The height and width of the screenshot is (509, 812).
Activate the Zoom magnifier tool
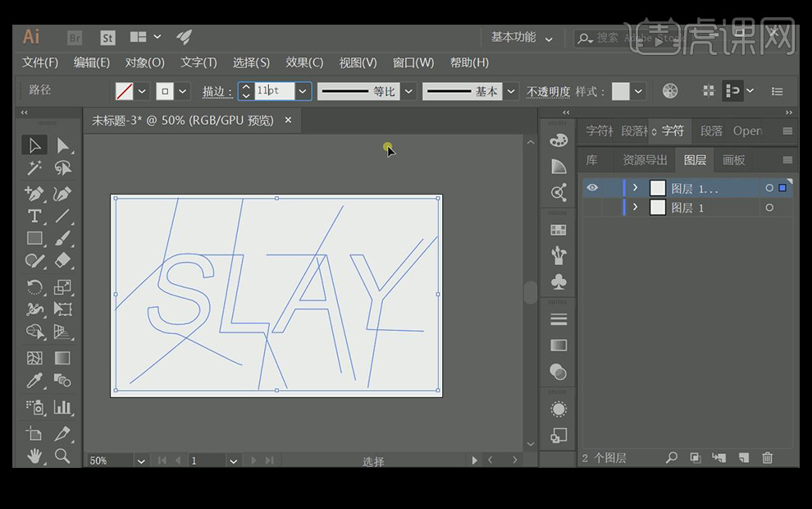click(62, 456)
